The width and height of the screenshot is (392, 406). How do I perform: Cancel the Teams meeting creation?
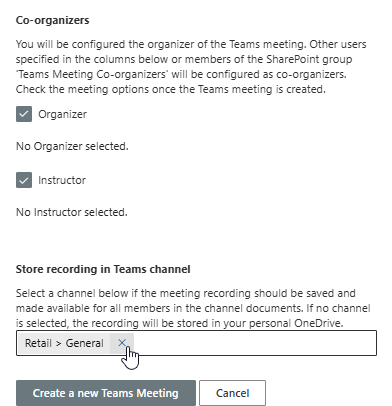[x=232, y=393]
